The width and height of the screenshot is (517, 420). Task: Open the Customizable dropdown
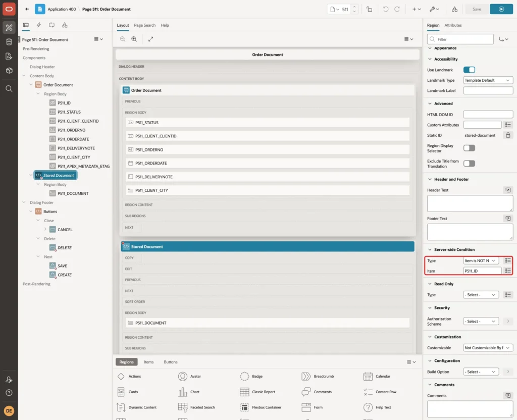(488, 347)
